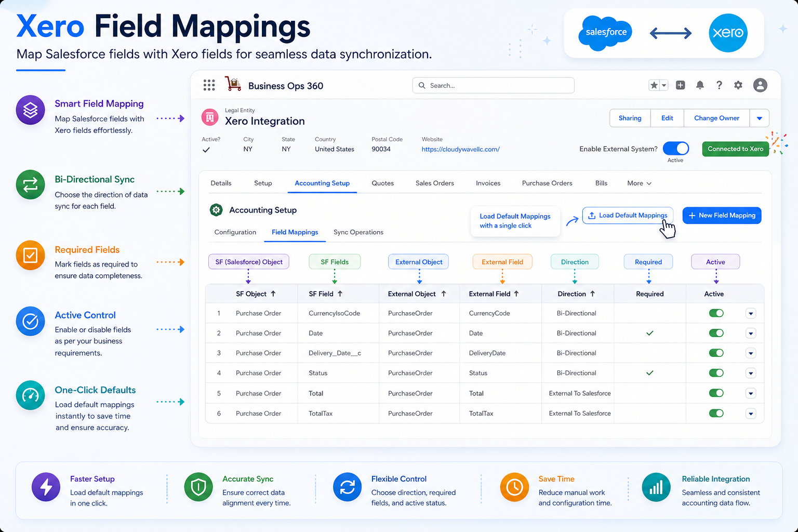Screen dimensions: 798x532
Task: Click the Edit button
Action: pos(667,118)
